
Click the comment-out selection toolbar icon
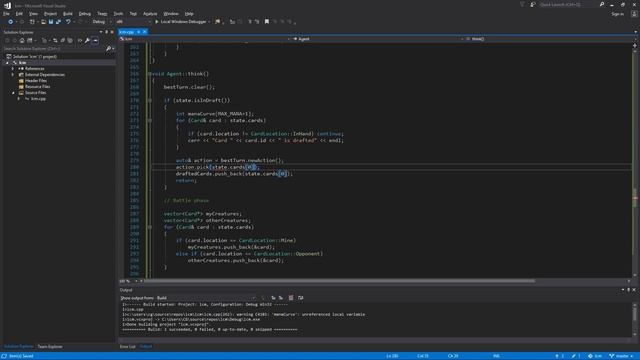click(x=250, y=22)
